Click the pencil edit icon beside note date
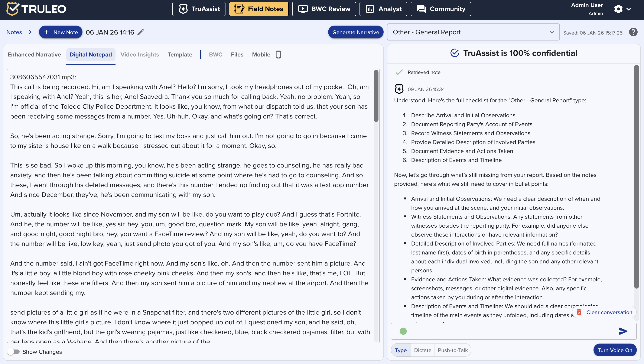The width and height of the screenshot is (644, 364). (141, 32)
